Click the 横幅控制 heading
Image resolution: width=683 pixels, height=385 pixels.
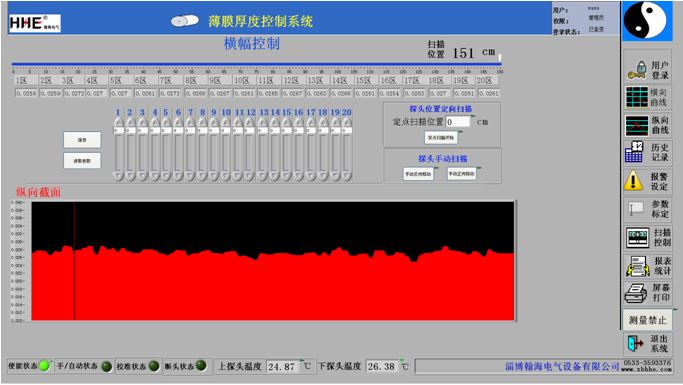click(x=252, y=44)
